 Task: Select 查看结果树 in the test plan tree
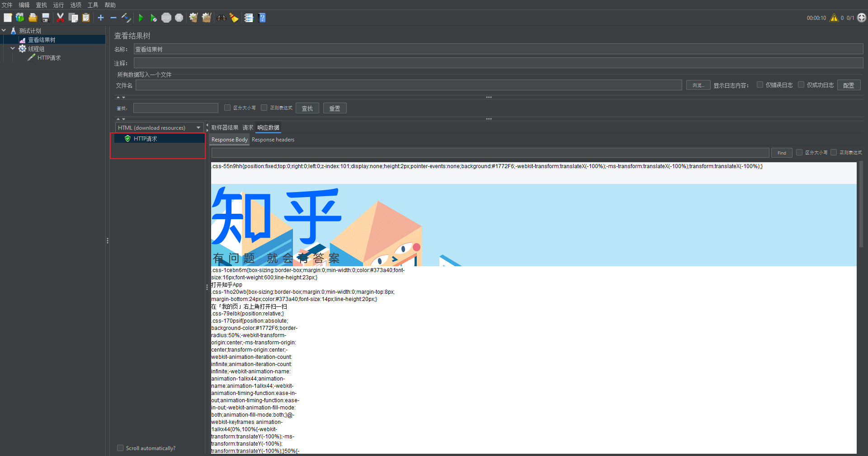pos(42,40)
